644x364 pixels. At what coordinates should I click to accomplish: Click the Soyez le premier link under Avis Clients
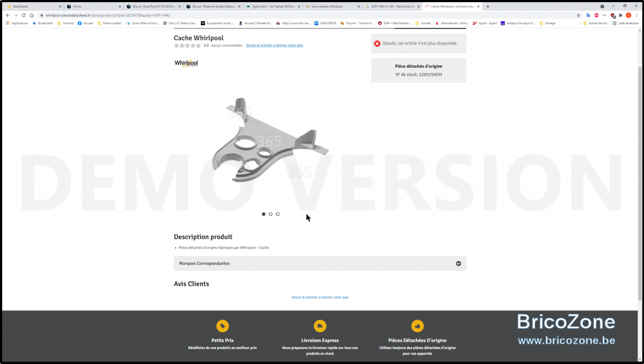(x=320, y=297)
